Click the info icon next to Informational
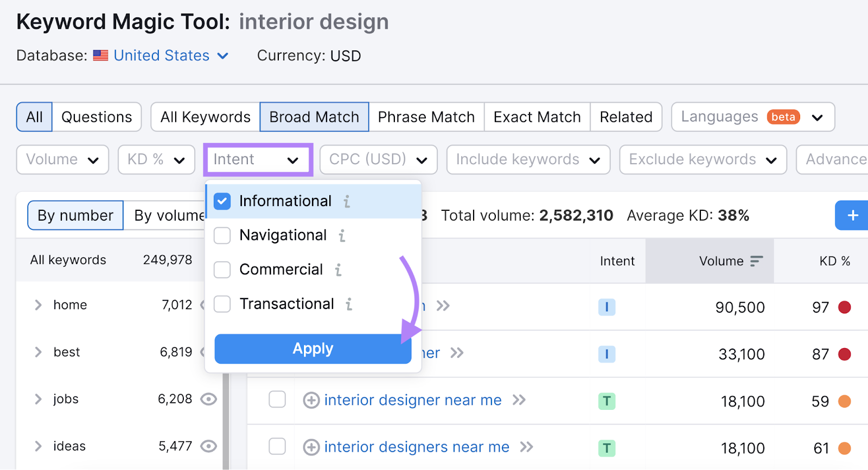This screenshot has height=470, width=868. coord(347,201)
